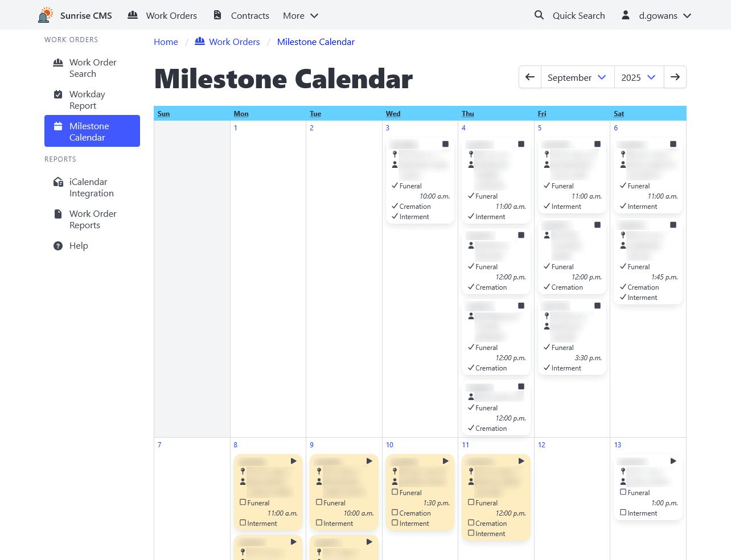The image size is (731, 560).
Task: Click the breadcrumb Work Orders icon
Action: click(x=200, y=41)
